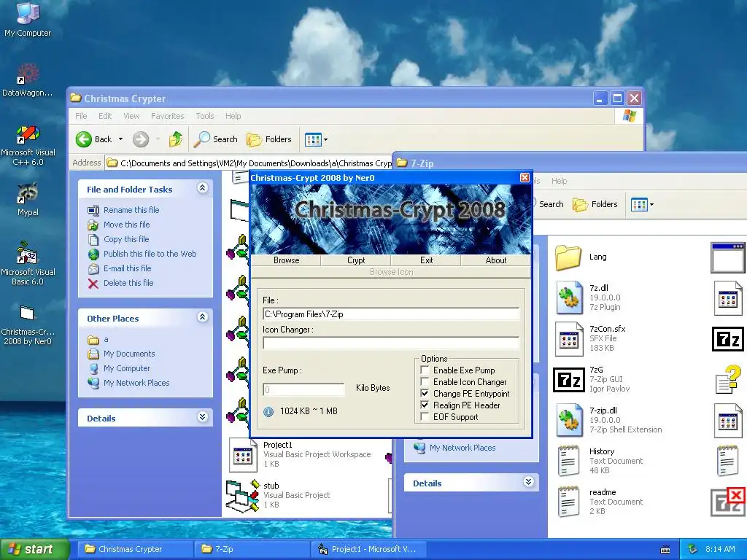
Task: Uncheck Change PE Entrypoint option
Action: [x=425, y=394]
